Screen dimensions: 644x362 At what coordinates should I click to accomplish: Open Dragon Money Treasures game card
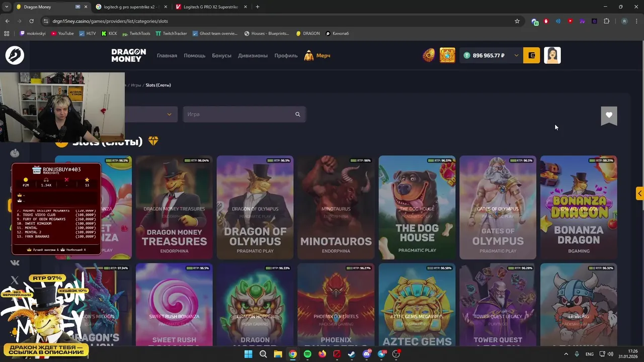click(x=174, y=208)
